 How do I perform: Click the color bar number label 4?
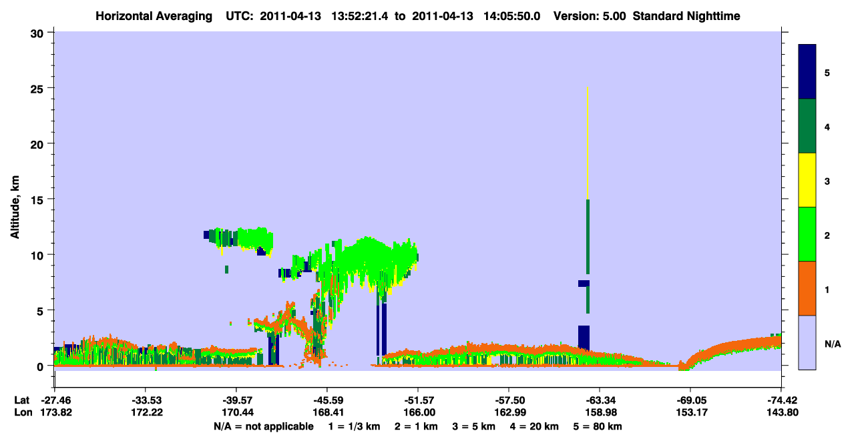tap(827, 127)
